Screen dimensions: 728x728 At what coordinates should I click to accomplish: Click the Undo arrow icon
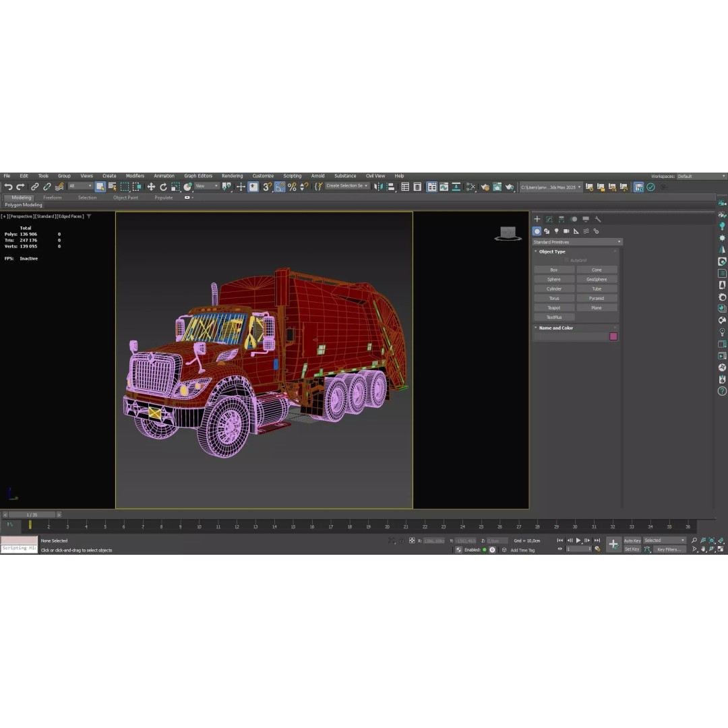coord(9,187)
